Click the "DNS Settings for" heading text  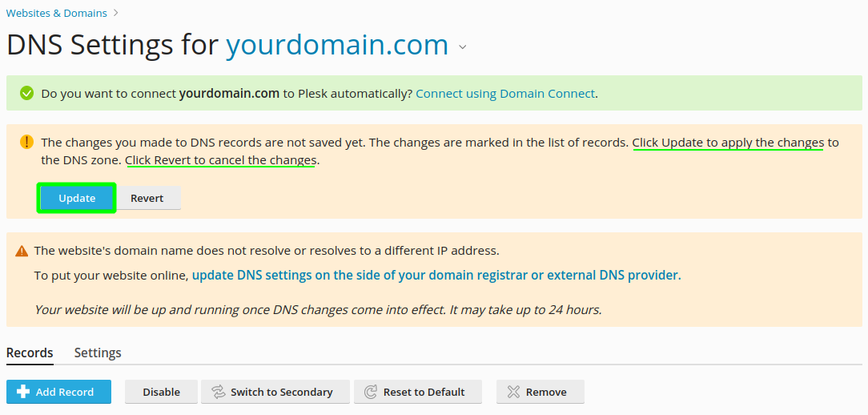pos(112,45)
